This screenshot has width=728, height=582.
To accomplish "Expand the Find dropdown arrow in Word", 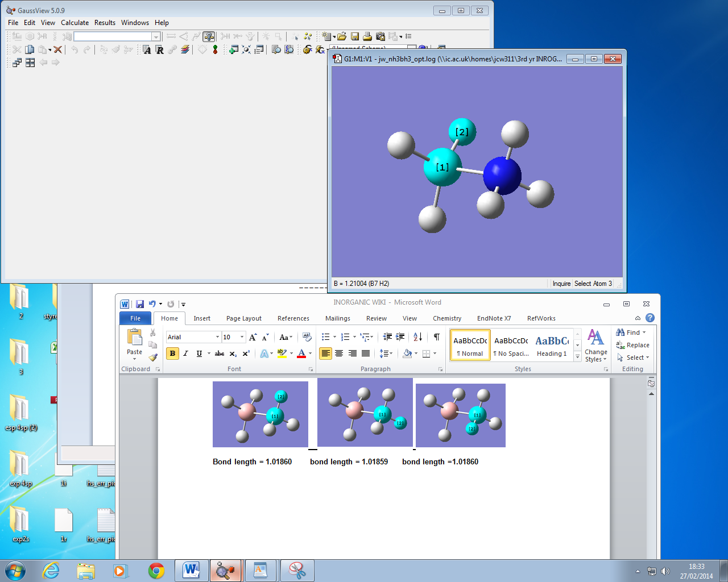I will [x=644, y=332].
